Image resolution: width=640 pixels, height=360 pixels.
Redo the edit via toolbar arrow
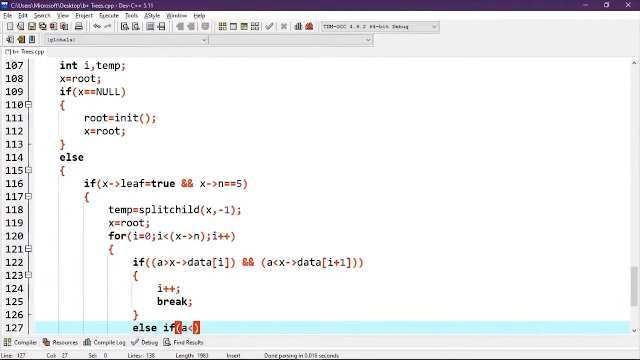click(108, 27)
